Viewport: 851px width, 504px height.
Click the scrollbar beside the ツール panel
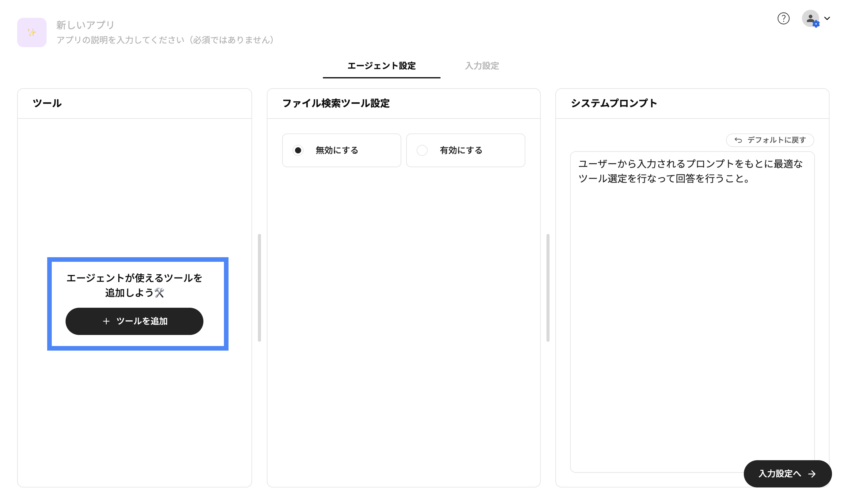pyautogui.click(x=259, y=287)
